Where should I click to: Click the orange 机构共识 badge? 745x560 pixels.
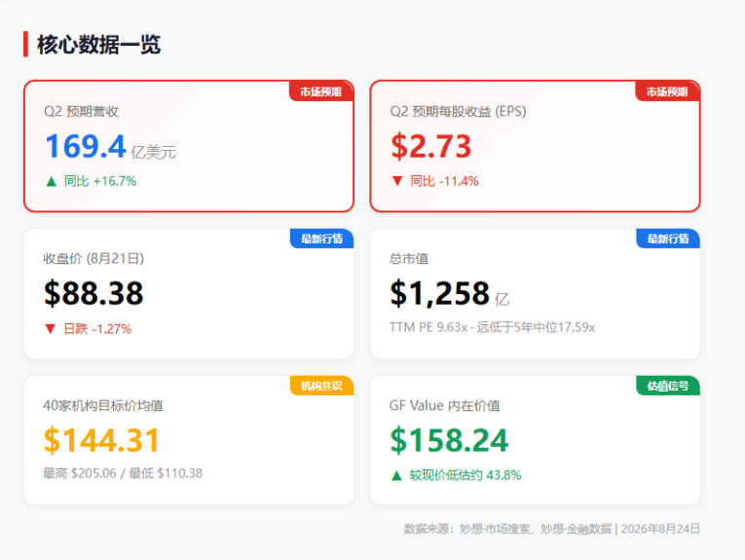point(321,386)
